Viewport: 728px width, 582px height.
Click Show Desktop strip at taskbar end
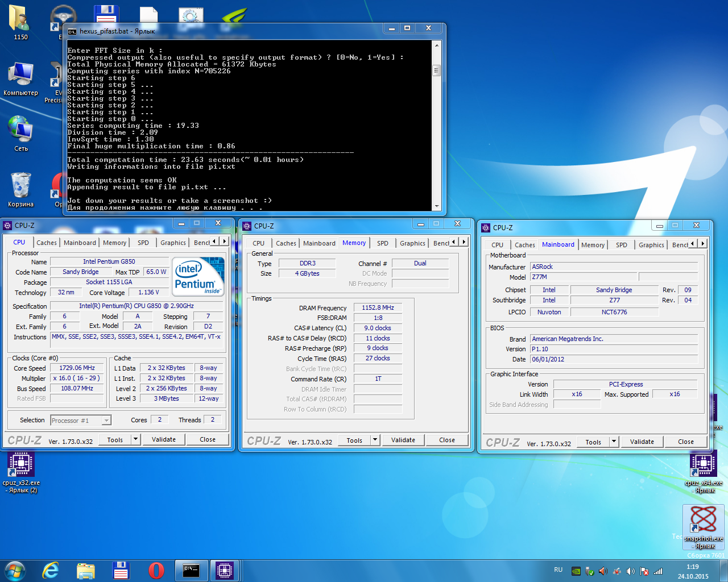724,571
